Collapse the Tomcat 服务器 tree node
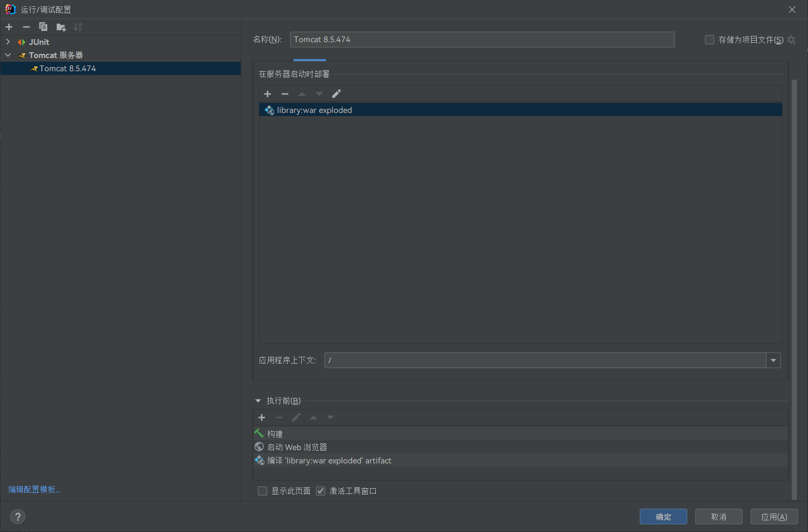 click(x=8, y=55)
